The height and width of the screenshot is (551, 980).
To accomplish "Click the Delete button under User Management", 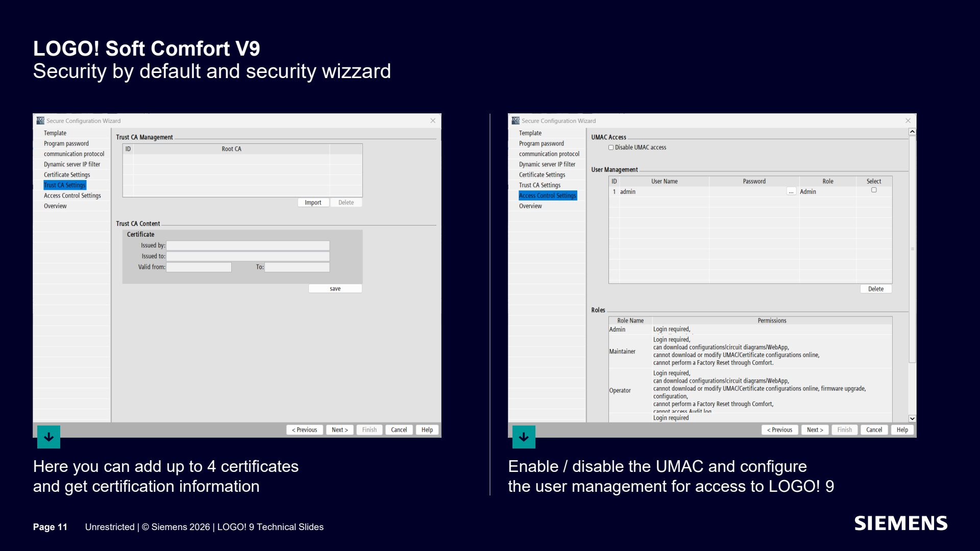I will click(876, 289).
